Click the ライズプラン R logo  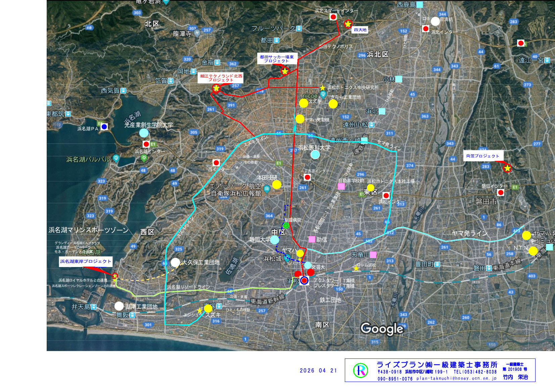pyautogui.click(x=361, y=370)
